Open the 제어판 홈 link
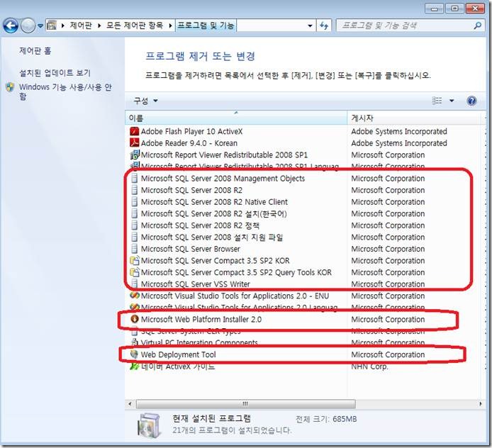The width and height of the screenshot is (492, 448). point(35,51)
